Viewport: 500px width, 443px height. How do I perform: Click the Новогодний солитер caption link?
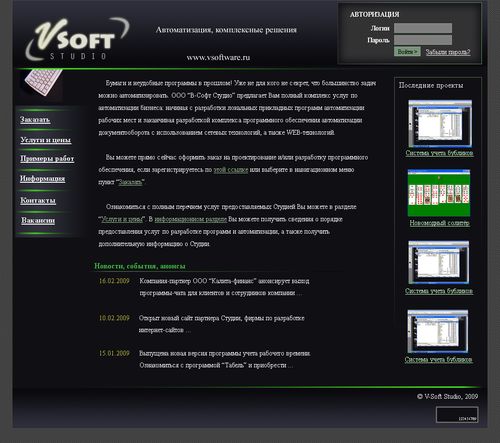pos(439,223)
